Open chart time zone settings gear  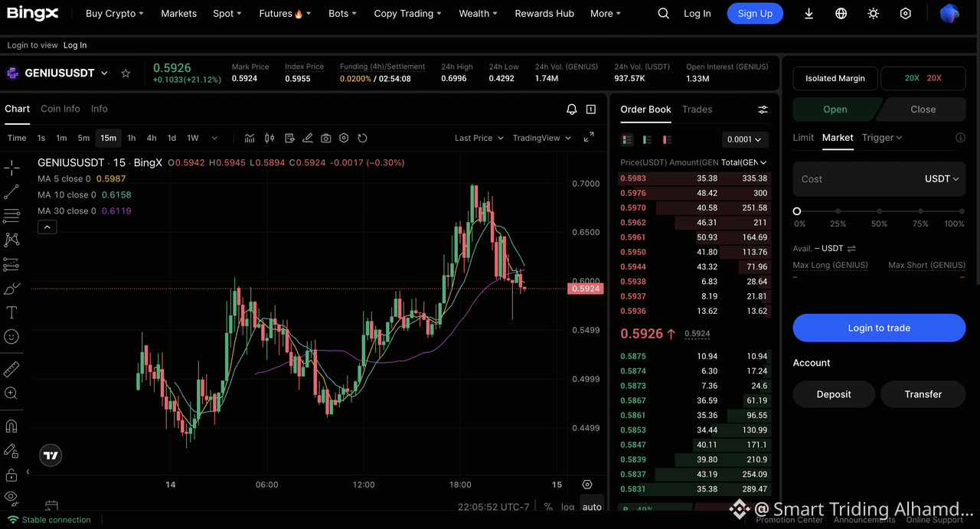[x=587, y=485]
